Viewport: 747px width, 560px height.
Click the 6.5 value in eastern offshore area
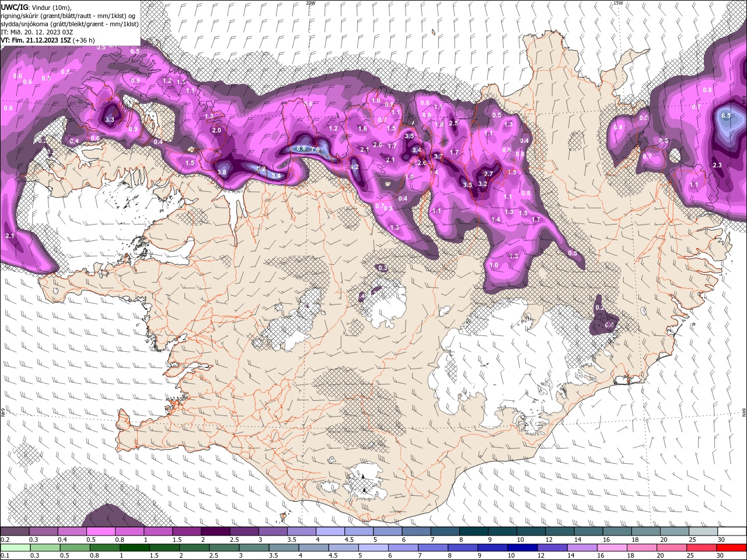click(x=726, y=116)
